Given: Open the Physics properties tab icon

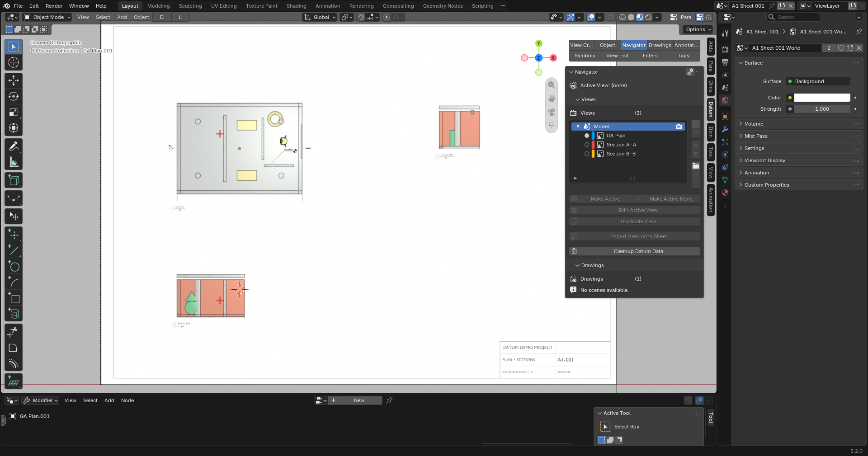Looking at the screenshot, I should [725, 155].
